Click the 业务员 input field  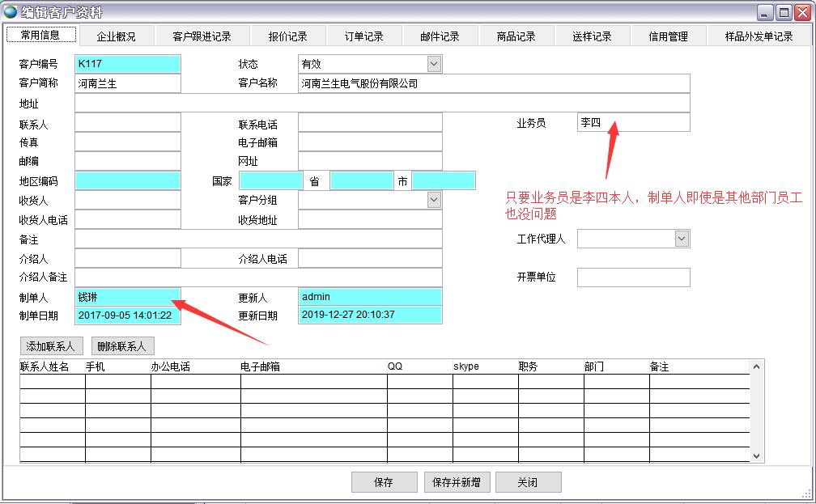[633, 122]
